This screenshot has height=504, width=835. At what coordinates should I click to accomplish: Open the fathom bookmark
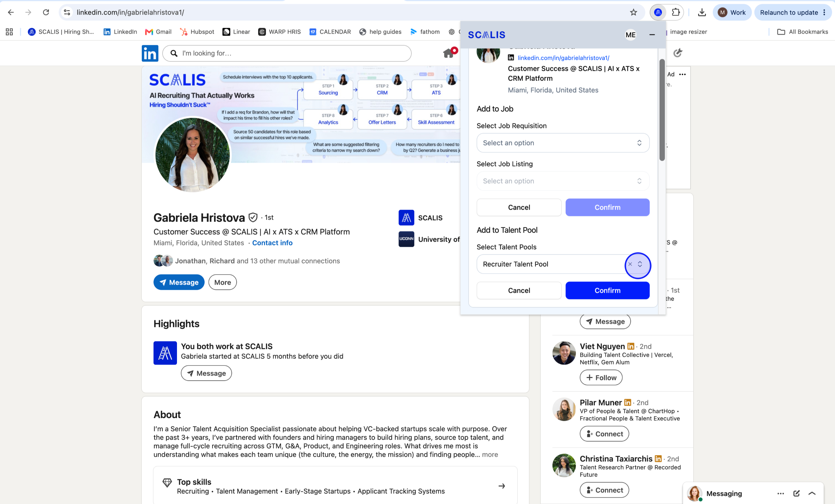click(x=425, y=32)
